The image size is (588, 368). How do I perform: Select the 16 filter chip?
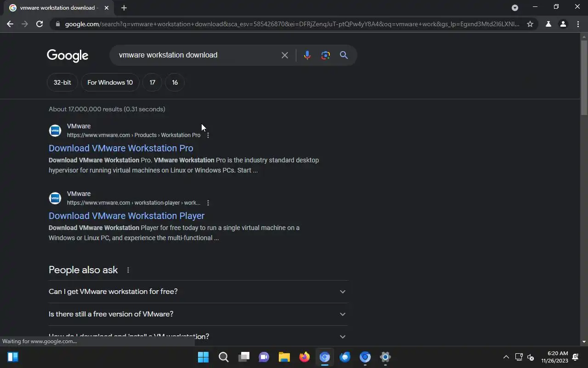175,82
